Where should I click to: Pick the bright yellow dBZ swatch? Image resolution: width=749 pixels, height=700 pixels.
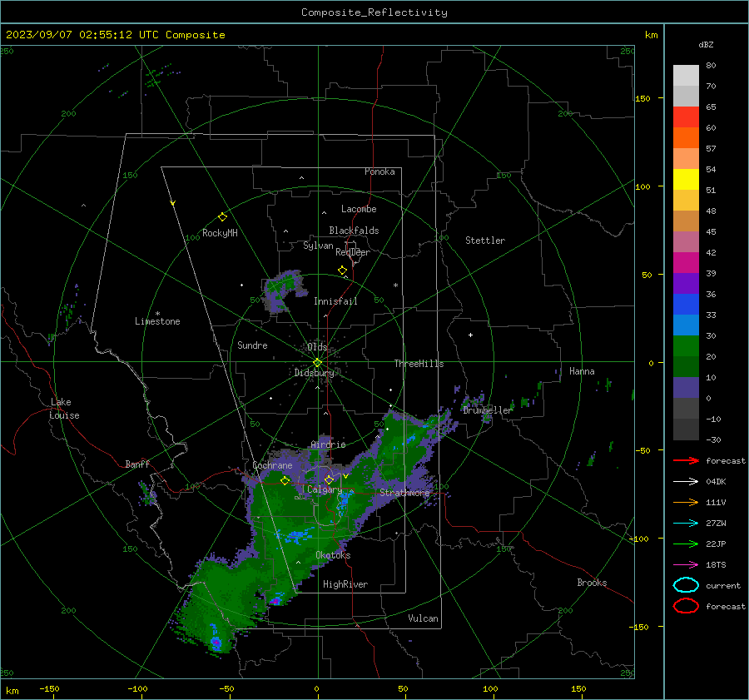tap(686, 179)
